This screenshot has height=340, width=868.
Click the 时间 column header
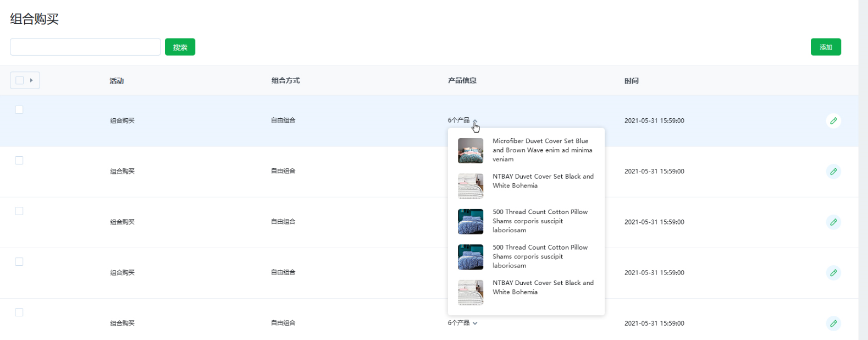631,81
